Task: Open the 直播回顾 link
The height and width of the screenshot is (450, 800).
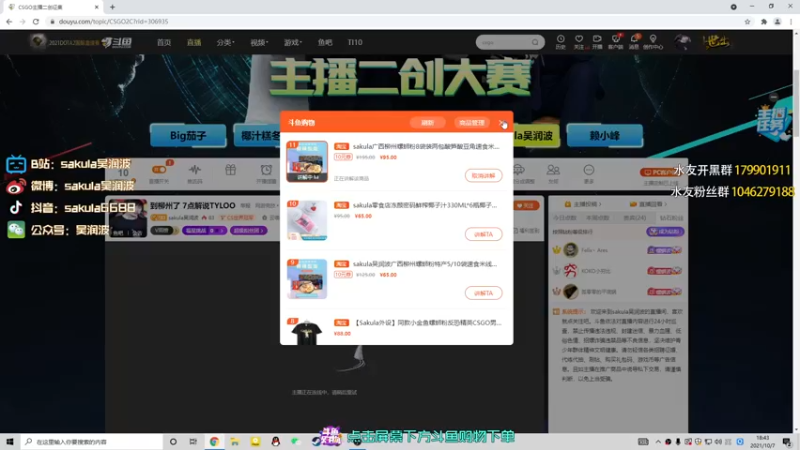Action: coord(648,204)
